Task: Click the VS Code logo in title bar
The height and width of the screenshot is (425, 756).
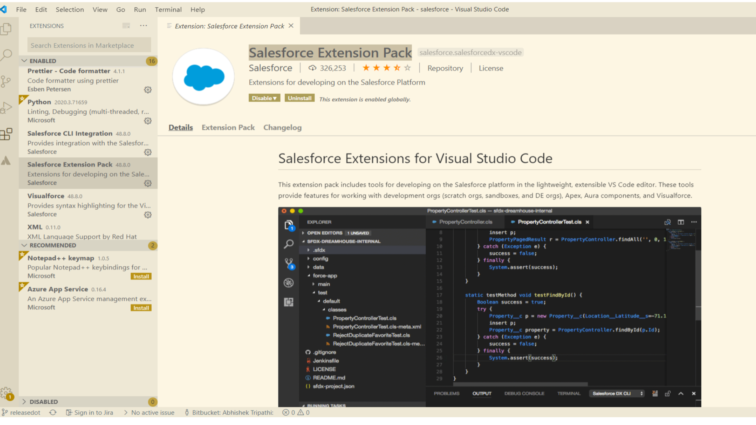Action: (x=4, y=9)
